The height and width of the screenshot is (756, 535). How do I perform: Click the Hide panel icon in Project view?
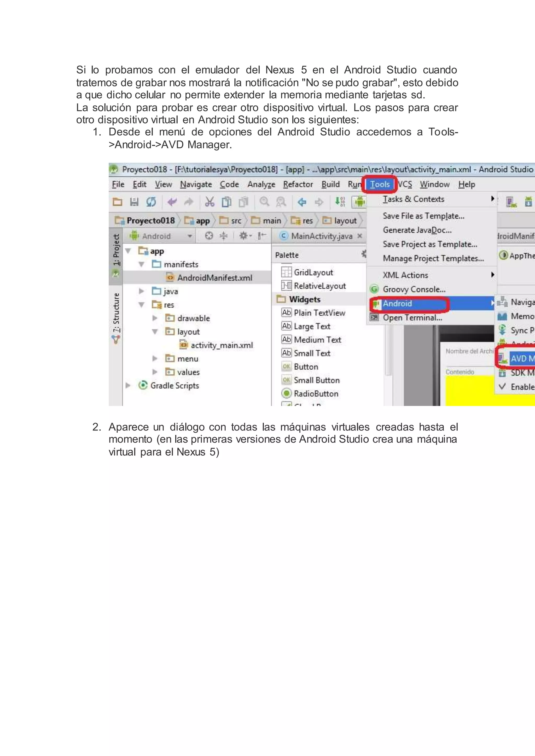[261, 236]
